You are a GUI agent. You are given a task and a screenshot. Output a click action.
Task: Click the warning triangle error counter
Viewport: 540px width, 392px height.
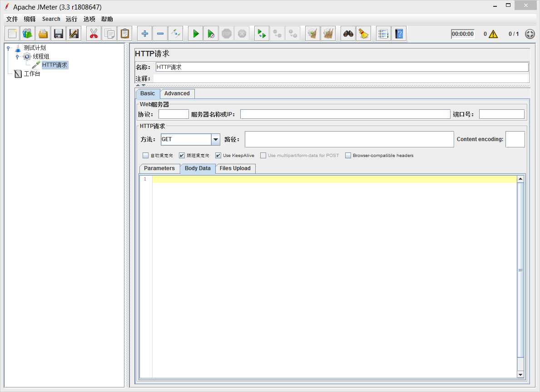pos(493,34)
